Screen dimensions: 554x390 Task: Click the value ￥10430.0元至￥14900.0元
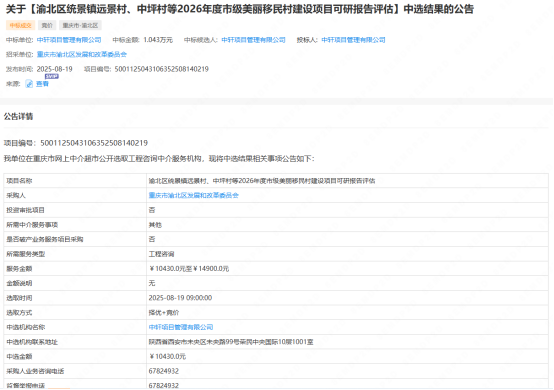[189, 269]
